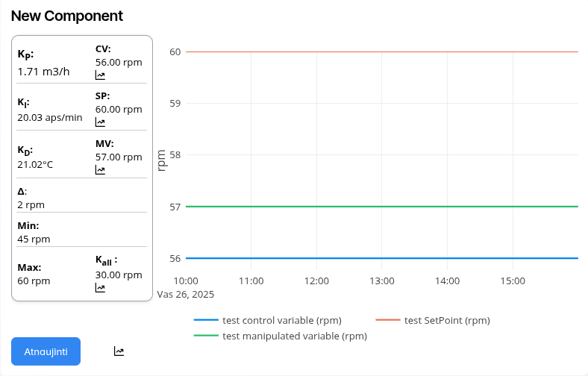The height and width of the screenshot is (376, 588).
Task: Select the Ki value 20.03 aps/min
Action: (x=50, y=117)
